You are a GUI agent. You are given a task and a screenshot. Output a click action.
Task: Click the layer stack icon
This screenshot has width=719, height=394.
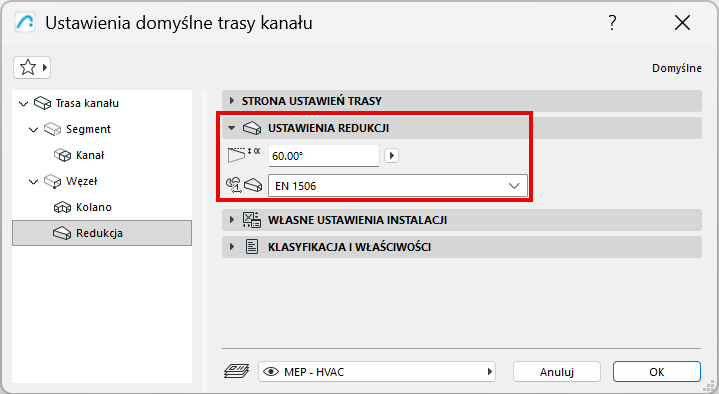pos(237,371)
